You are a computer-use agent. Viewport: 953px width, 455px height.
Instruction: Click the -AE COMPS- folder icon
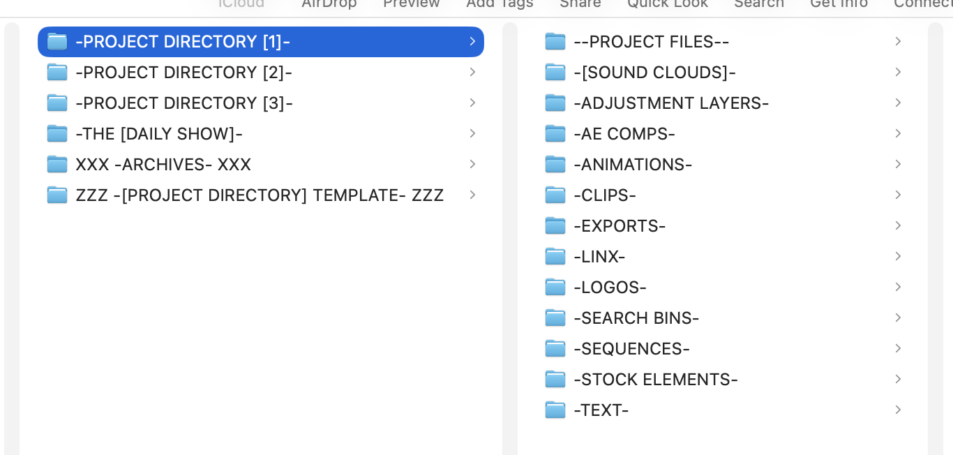click(x=555, y=134)
